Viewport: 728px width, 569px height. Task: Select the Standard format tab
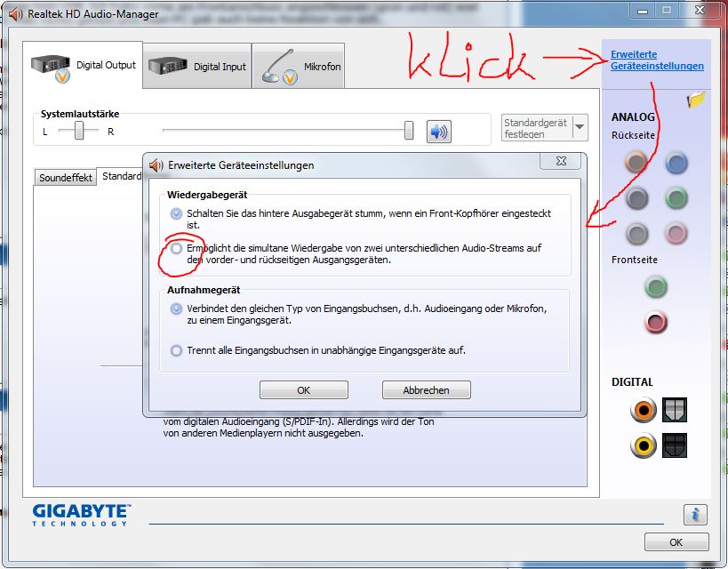[122, 176]
